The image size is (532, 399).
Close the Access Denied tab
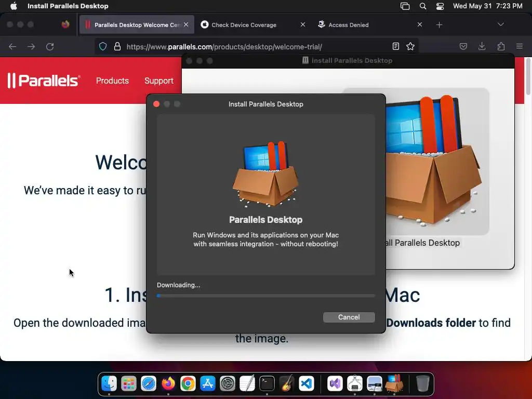tap(420, 24)
